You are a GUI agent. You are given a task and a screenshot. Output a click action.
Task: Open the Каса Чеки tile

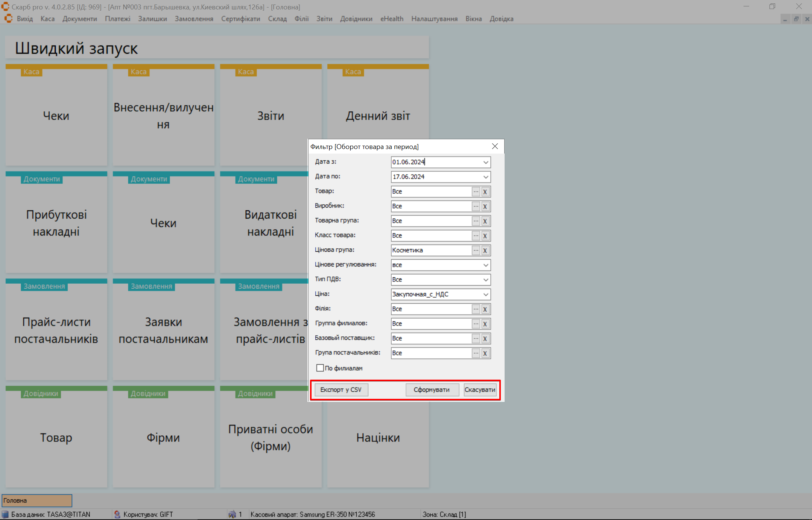point(56,115)
